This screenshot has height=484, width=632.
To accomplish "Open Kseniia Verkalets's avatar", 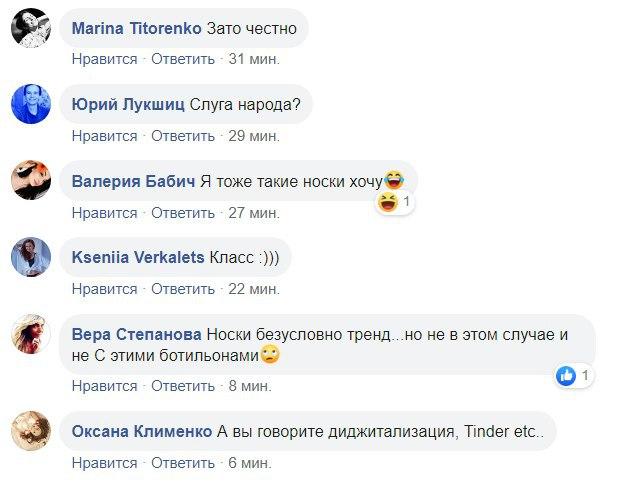I will pos(31,257).
